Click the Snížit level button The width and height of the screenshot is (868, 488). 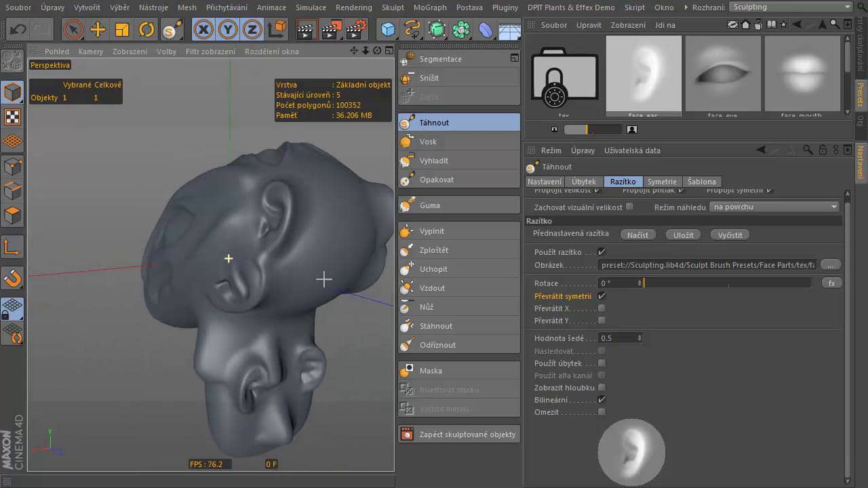(x=459, y=78)
